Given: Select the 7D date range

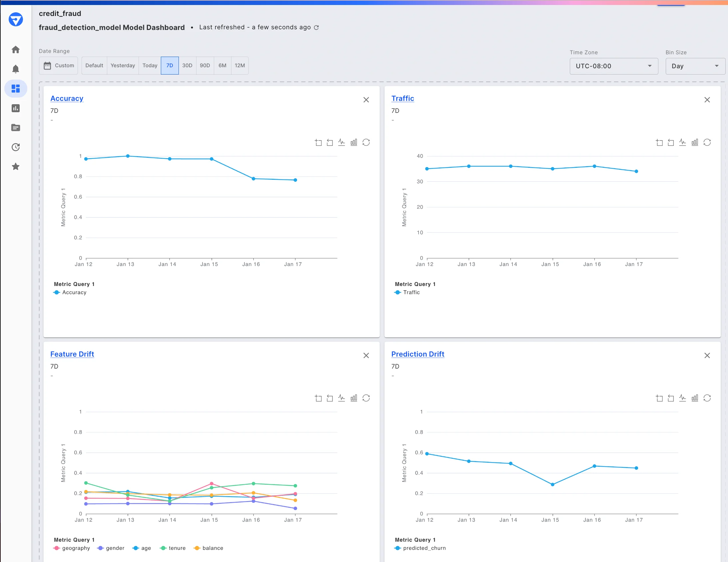Looking at the screenshot, I should click(x=170, y=65).
